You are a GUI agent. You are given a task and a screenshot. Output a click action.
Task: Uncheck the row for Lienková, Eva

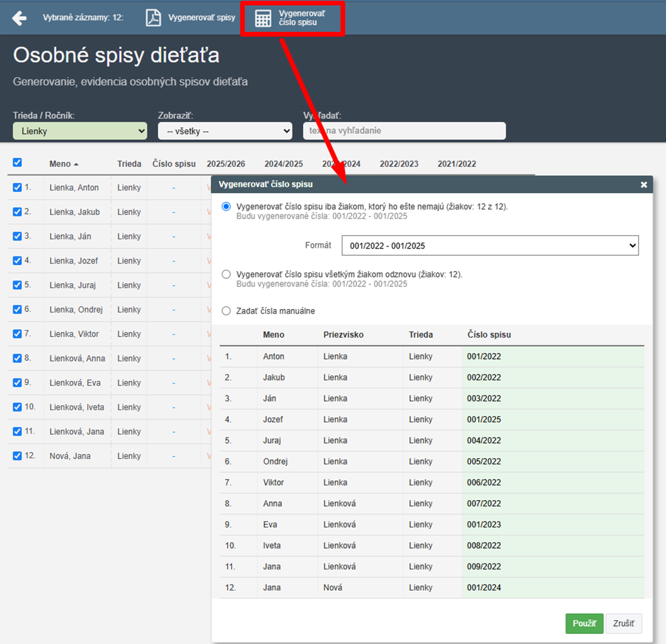click(17, 383)
